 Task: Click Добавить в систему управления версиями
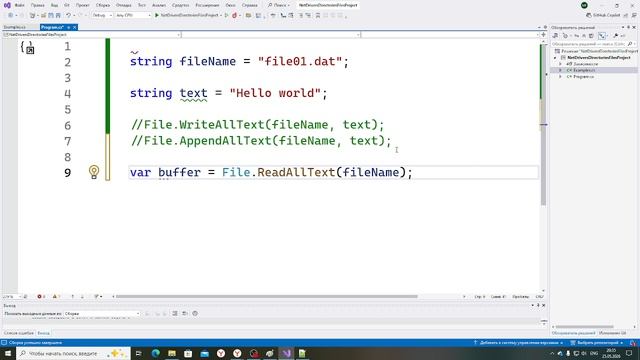point(519,343)
